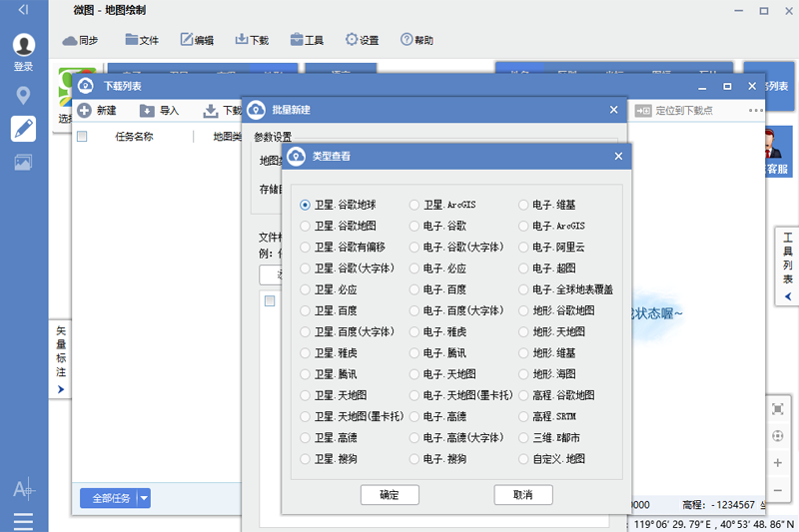Collapse the sidebar with the top-left arrow
799x532 pixels.
pos(23,10)
